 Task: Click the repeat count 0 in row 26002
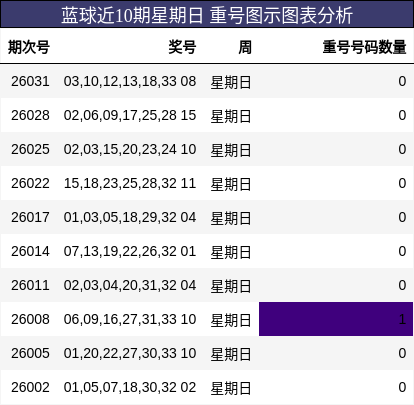tap(402, 387)
